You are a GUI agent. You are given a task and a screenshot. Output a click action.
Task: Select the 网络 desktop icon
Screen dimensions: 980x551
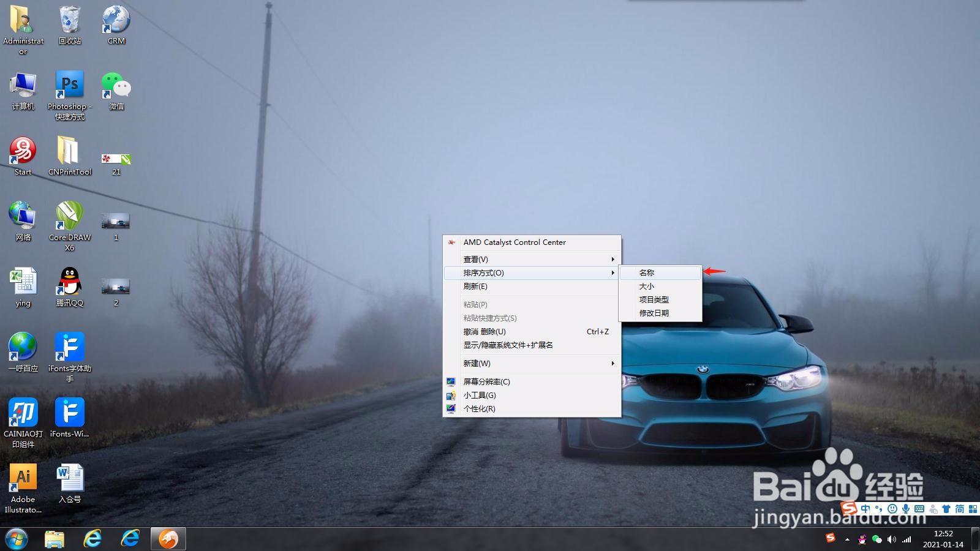point(23,216)
